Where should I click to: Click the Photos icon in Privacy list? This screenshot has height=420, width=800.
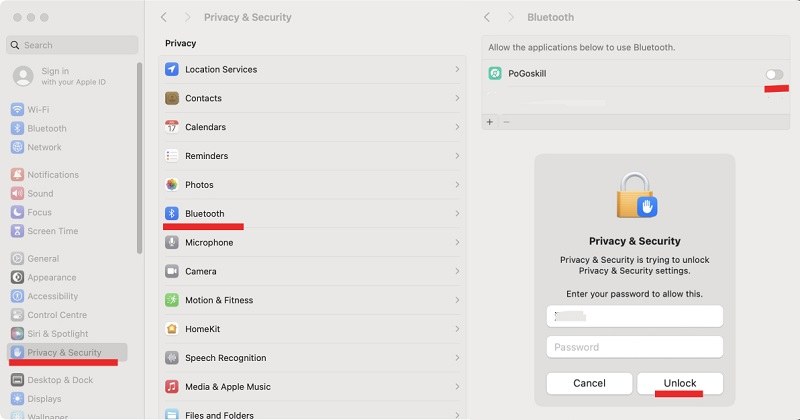click(172, 185)
